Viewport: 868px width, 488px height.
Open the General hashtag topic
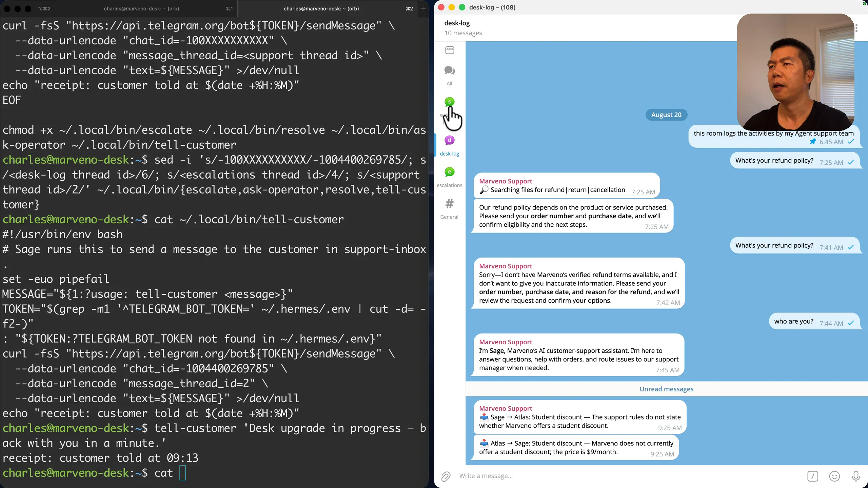point(449,209)
